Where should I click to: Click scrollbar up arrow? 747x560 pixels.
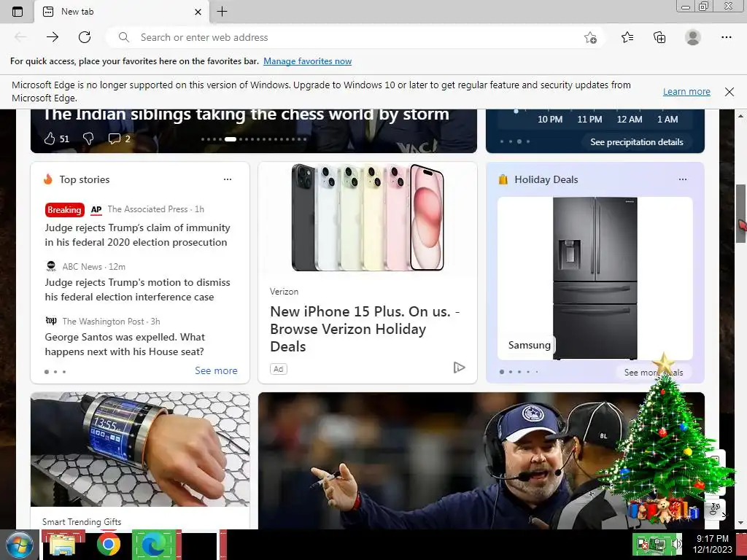741,116
